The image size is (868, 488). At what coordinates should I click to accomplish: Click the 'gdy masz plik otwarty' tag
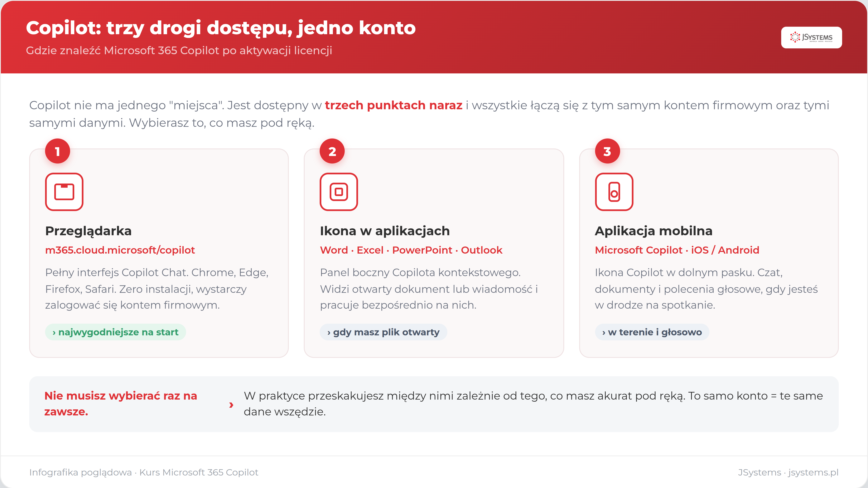[x=384, y=332]
